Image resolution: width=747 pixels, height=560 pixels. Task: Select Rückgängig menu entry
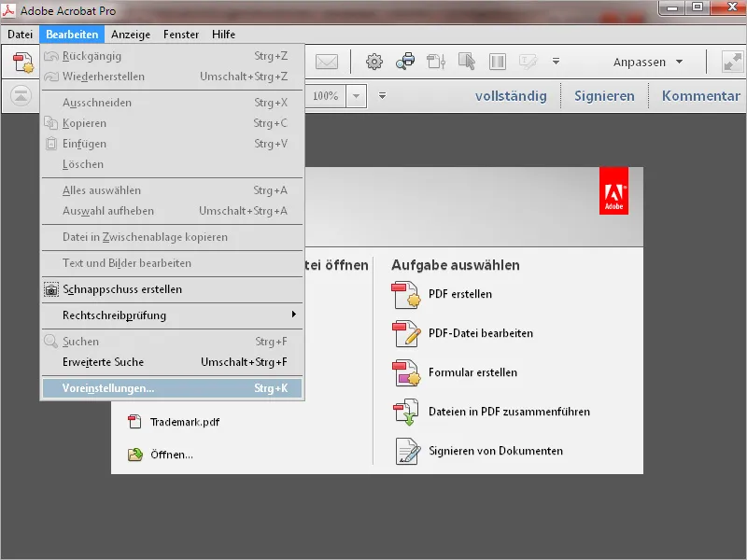coord(172,56)
